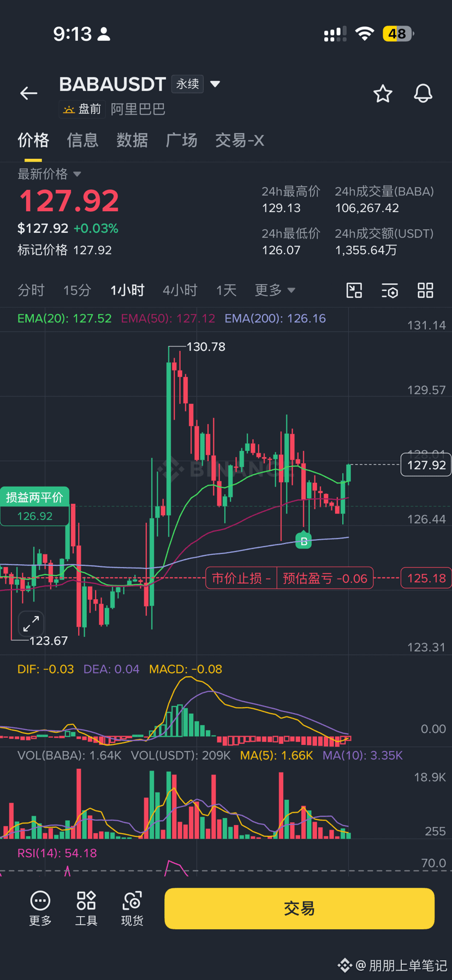Tap the MACD: -0.08 value
Viewport: 452px width, 980px height.
(186, 669)
